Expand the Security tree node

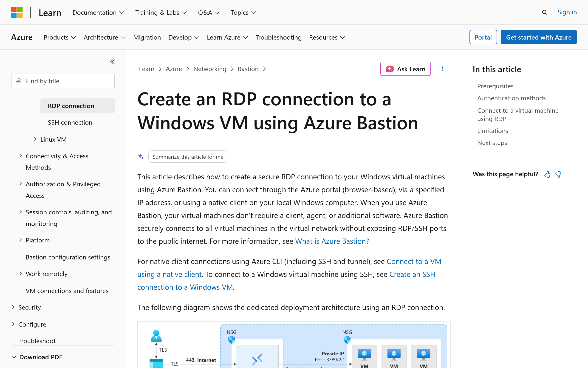coord(13,307)
